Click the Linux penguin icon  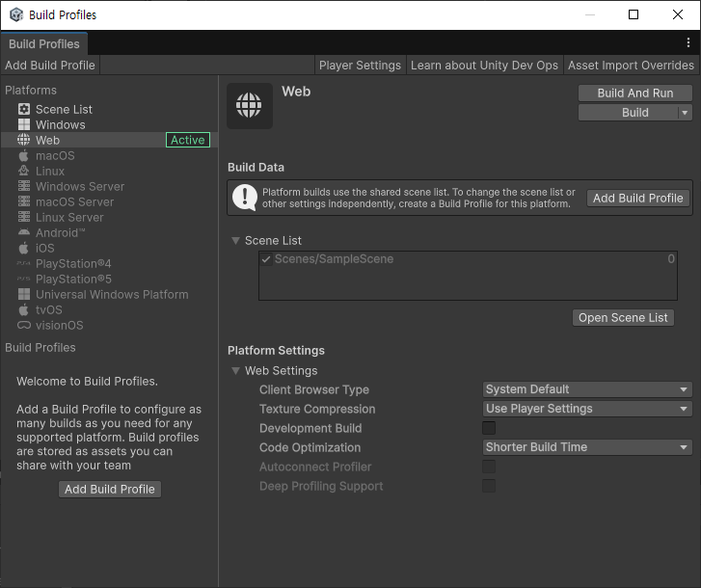tap(24, 171)
